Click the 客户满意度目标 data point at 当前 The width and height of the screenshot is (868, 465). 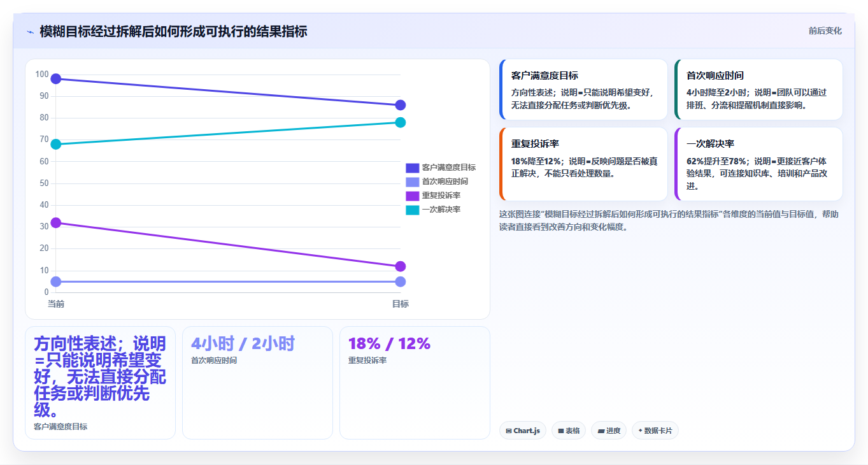click(x=56, y=79)
